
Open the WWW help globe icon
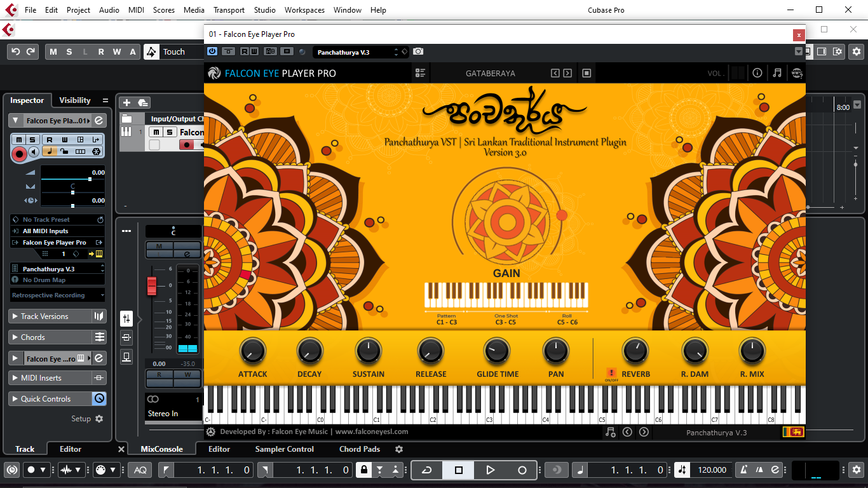796,73
